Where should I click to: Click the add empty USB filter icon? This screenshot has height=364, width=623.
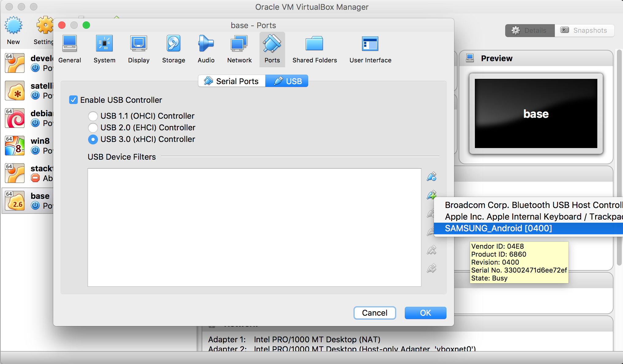[431, 176]
